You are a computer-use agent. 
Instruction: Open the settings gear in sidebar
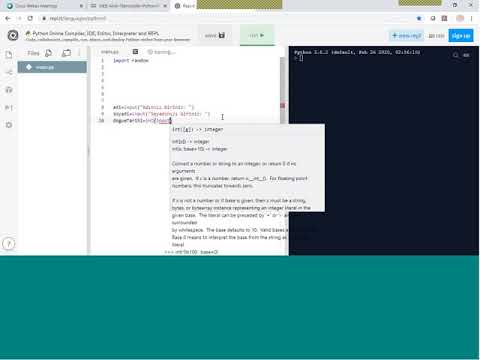(x=9, y=125)
